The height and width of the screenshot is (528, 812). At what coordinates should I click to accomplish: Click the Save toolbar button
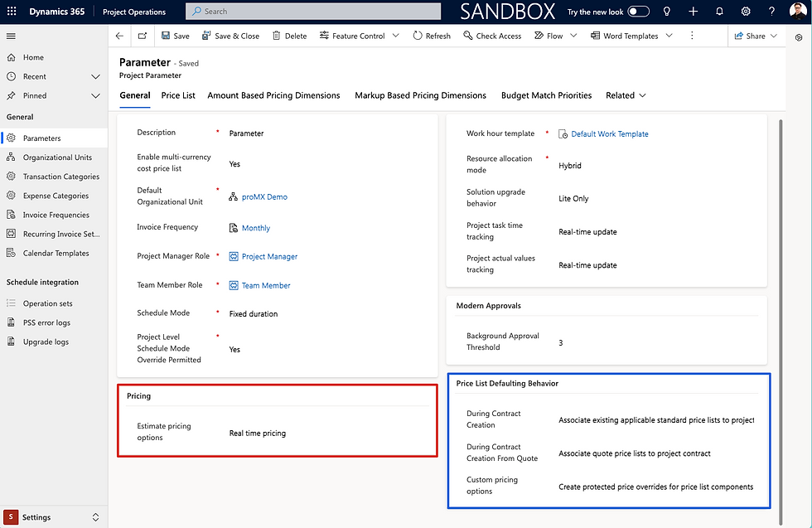tap(176, 36)
